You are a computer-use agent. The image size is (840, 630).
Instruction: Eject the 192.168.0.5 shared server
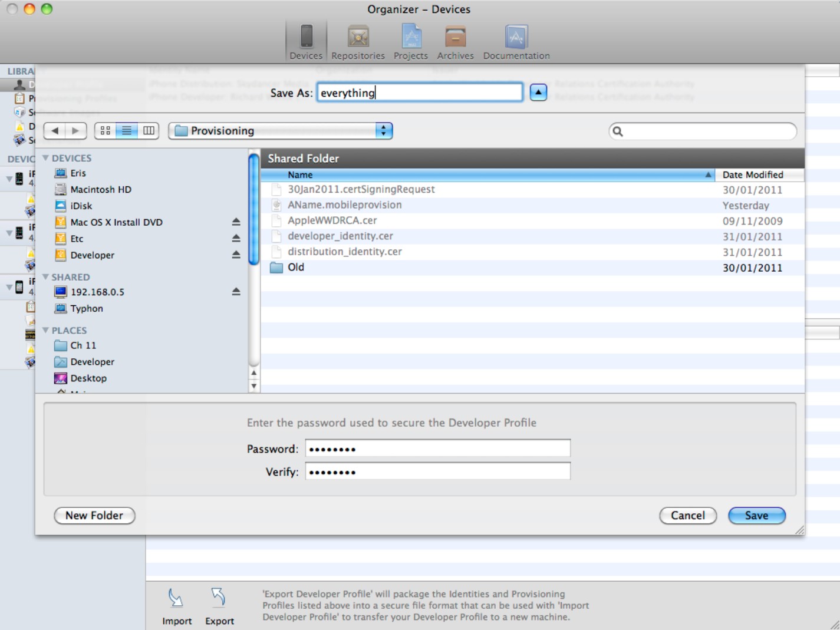point(236,292)
